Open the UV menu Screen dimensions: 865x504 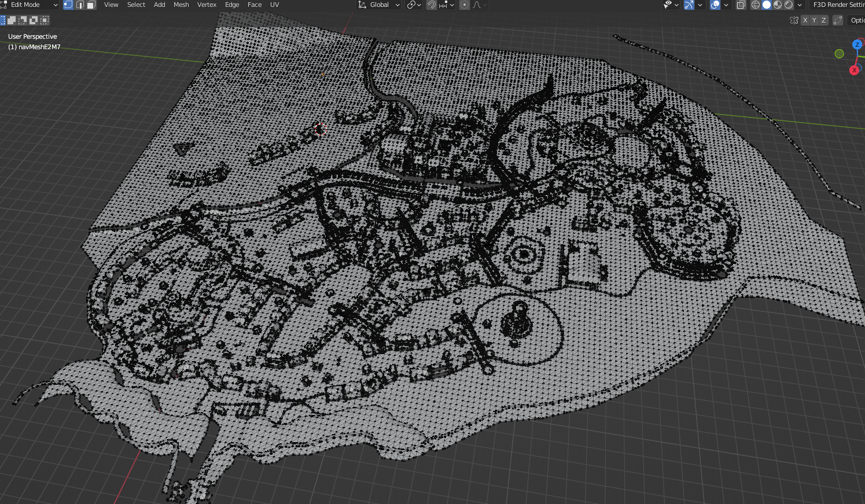tap(275, 5)
